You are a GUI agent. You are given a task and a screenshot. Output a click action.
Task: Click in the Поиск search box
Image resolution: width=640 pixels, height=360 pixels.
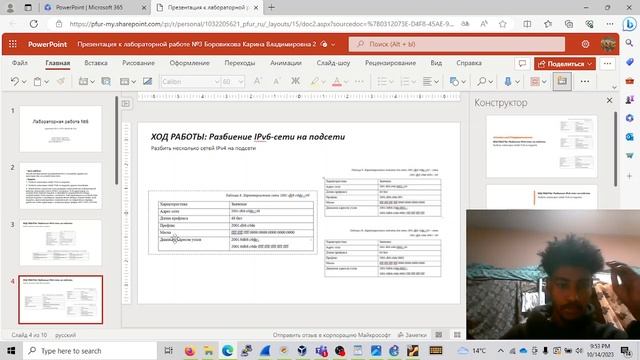coord(457,44)
